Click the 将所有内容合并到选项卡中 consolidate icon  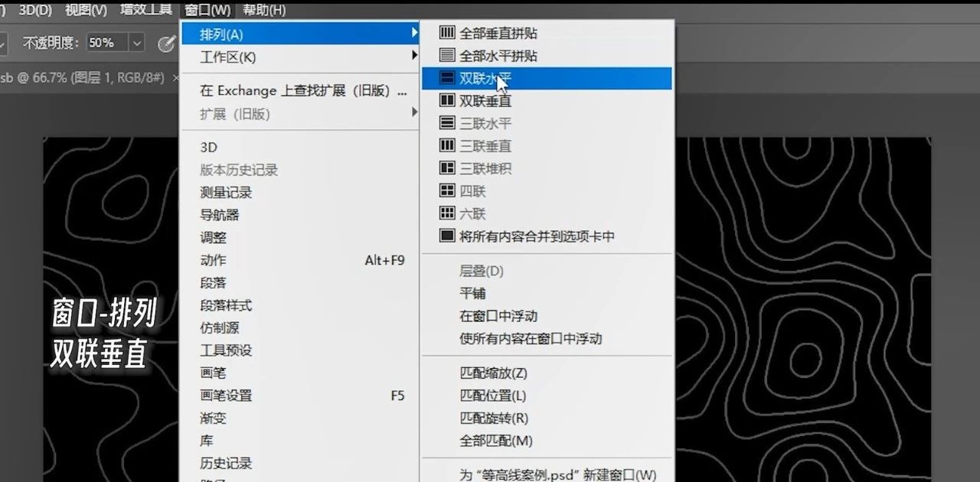pos(448,236)
